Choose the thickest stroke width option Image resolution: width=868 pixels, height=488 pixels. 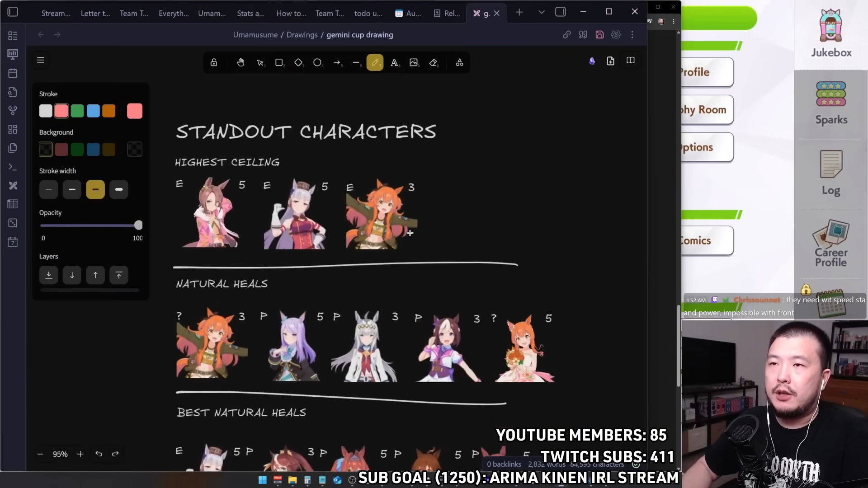119,189
